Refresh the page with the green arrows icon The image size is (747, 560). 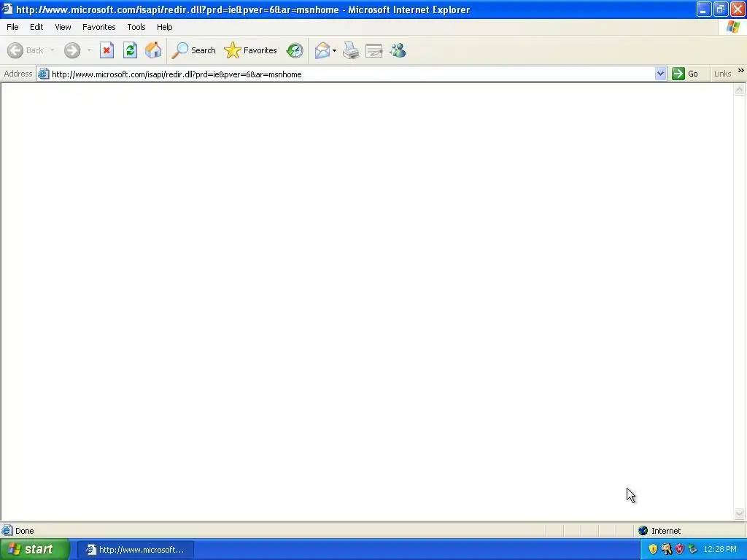[130, 50]
